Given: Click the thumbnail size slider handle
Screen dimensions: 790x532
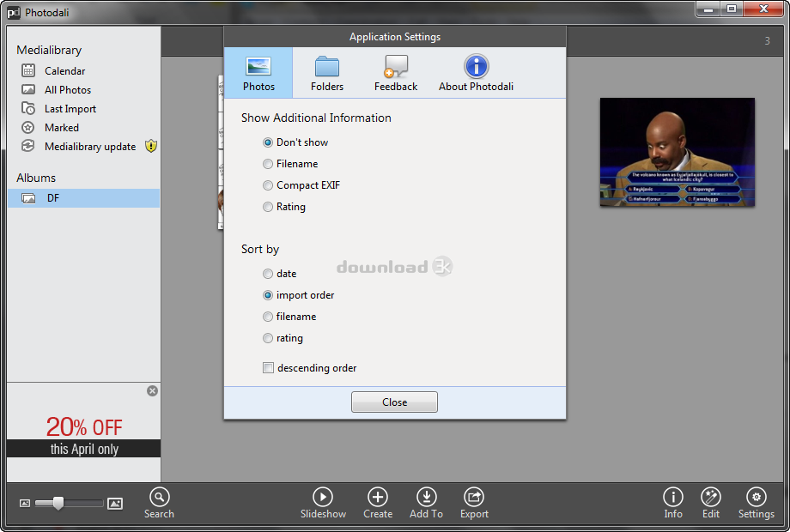Looking at the screenshot, I should (x=58, y=503).
